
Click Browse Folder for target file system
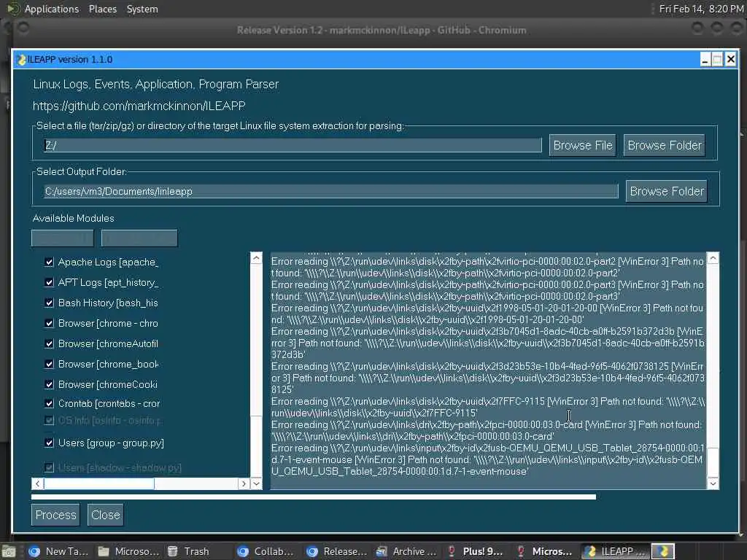[x=664, y=145]
